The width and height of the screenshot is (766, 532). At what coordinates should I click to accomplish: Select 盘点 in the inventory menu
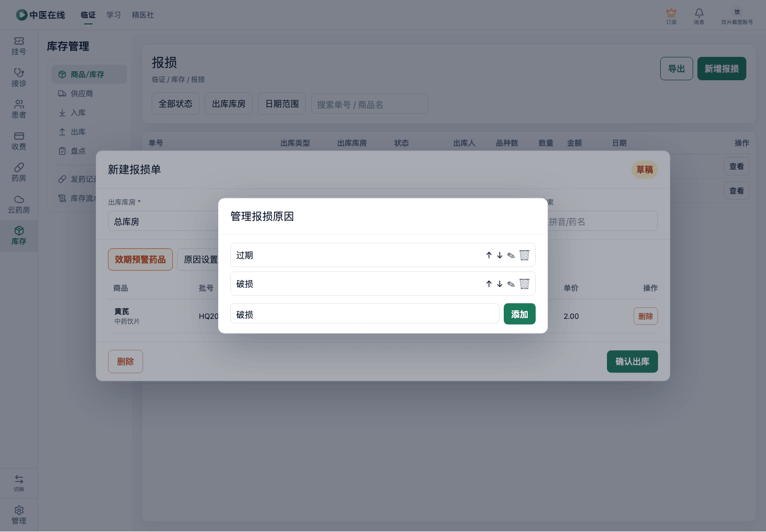click(x=89, y=151)
